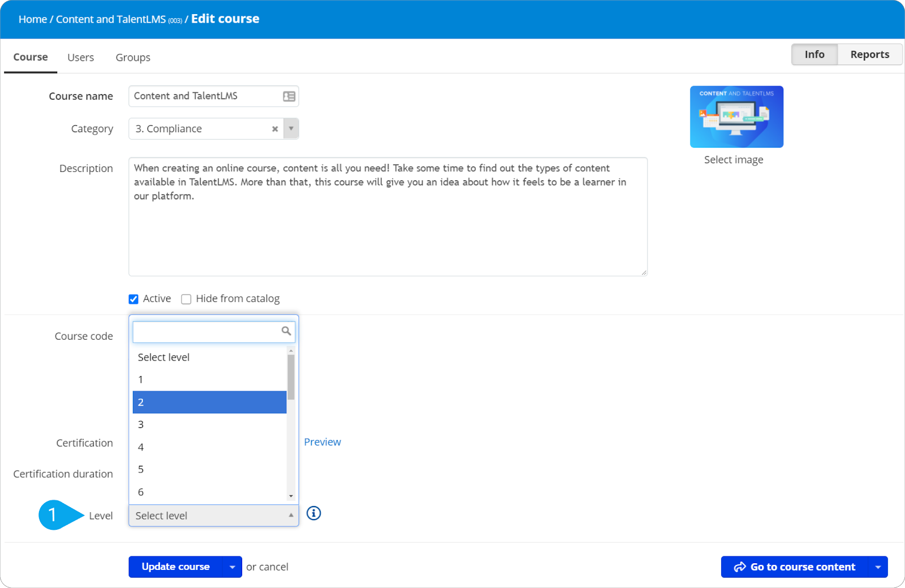The height and width of the screenshot is (588, 905).
Task: Toggle the Active checkbox
Action: (x=133, y=299)
